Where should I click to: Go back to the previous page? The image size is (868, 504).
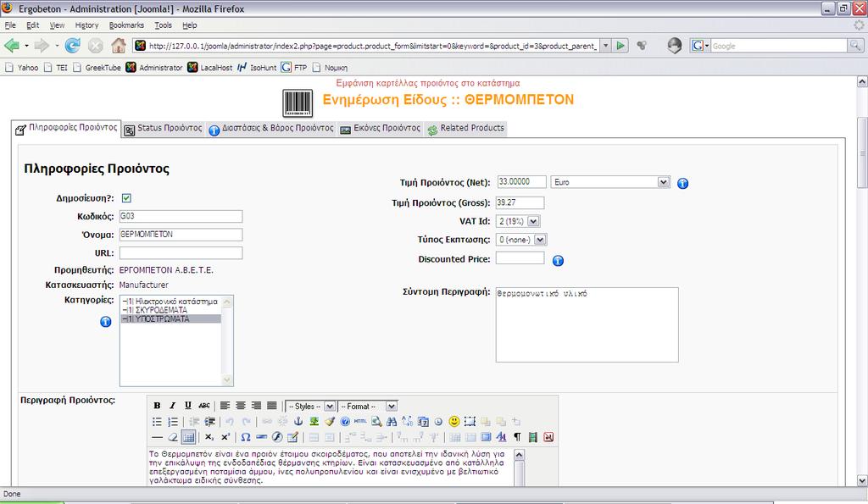click(x=12, y=46)
